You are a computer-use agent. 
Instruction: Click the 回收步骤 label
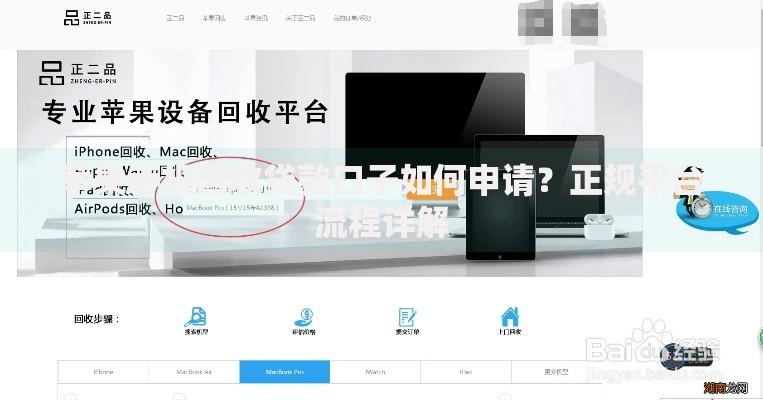(x=96, y=320)
